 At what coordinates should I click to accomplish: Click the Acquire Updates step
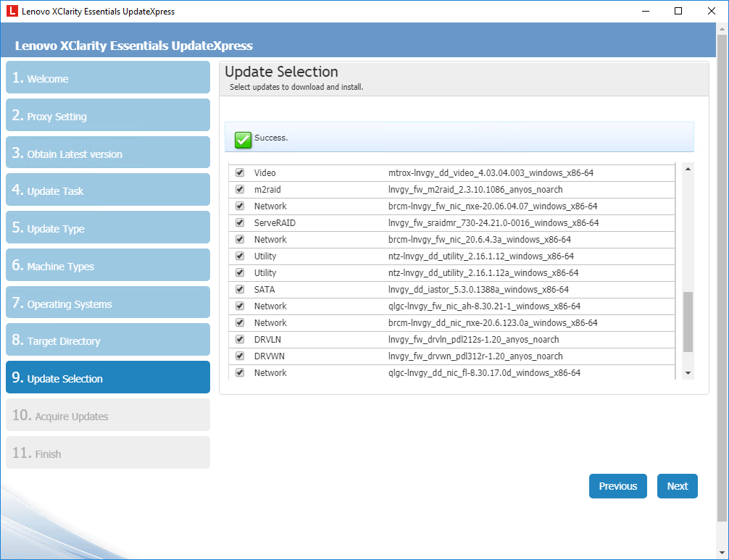(108, 415)
